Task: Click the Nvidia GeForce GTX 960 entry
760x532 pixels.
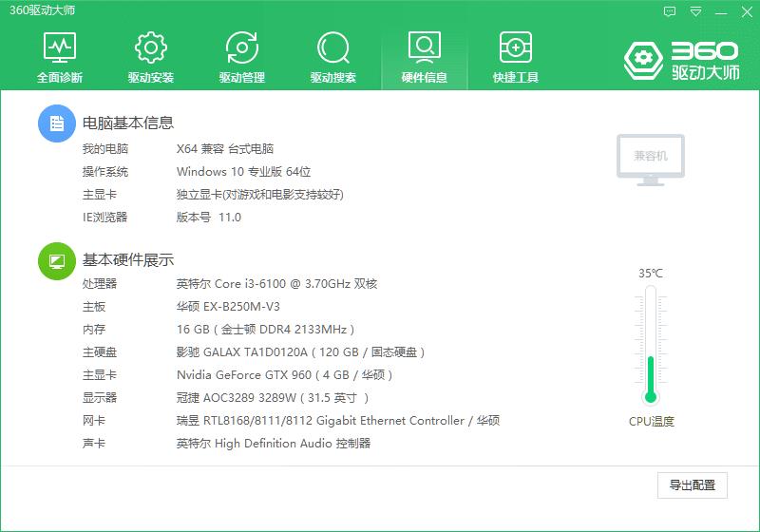Action: click(284, 375)
